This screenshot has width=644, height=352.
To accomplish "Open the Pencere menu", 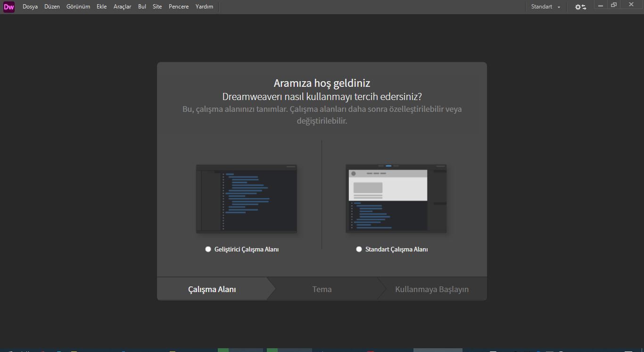I will tap(179, 7).
